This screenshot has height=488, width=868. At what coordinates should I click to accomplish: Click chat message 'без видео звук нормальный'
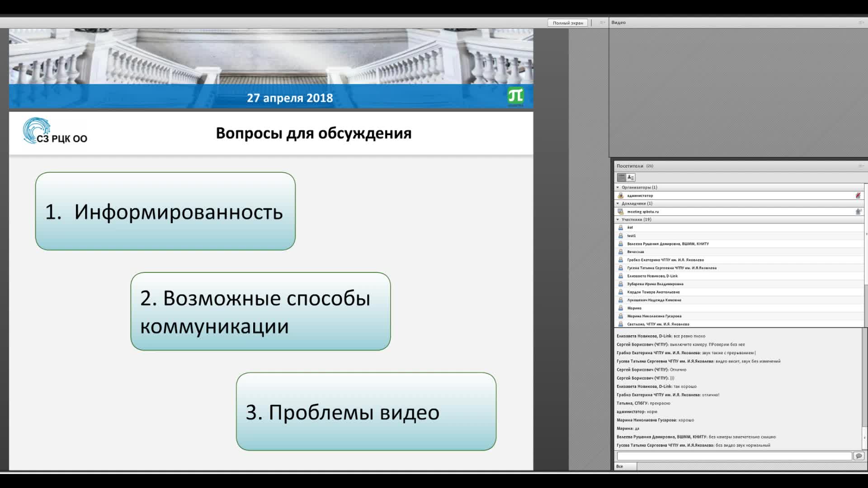pyautogui.click(x=743, y=446)
